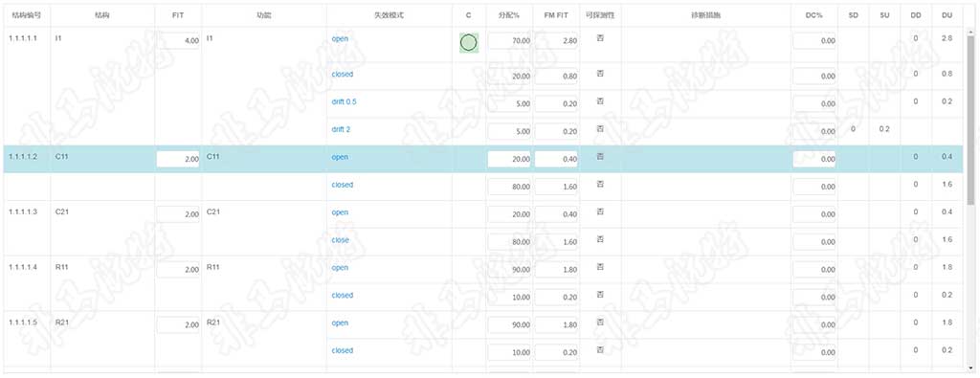This screenshot has width=980, height=378.
Task: Click the I1 FIT field showing 4.00
Action: [x=178, y=40]
